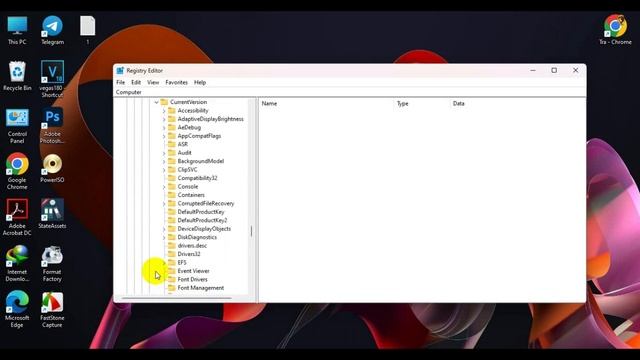Select the Containers key
This screenshot has width=640, height=360.
[191, 195]
